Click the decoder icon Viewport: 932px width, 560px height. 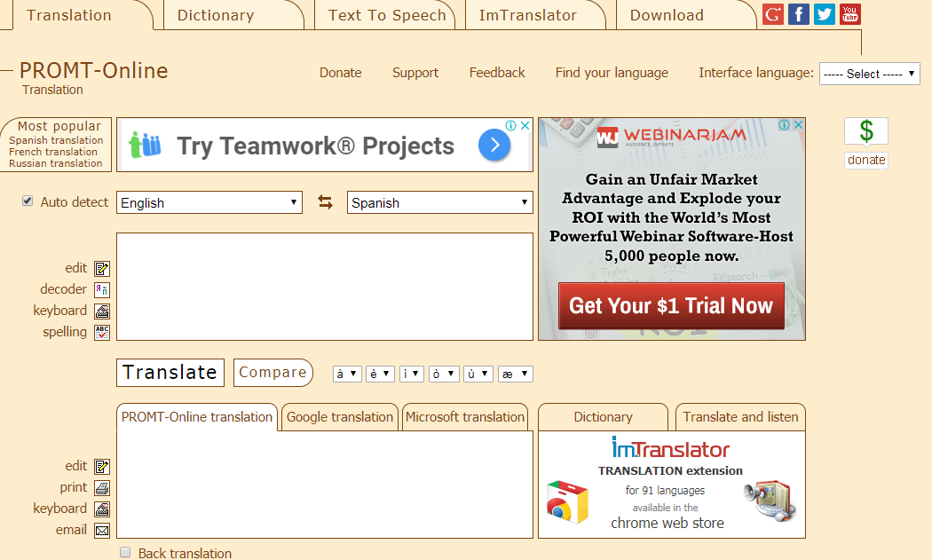[x=102, y=290]
